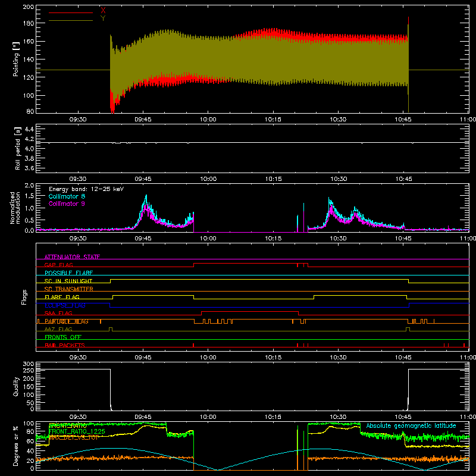Click the orange MAX_DET_VS_TOT legend text
This screenshot has width=476, height=476.
point(74,438)
